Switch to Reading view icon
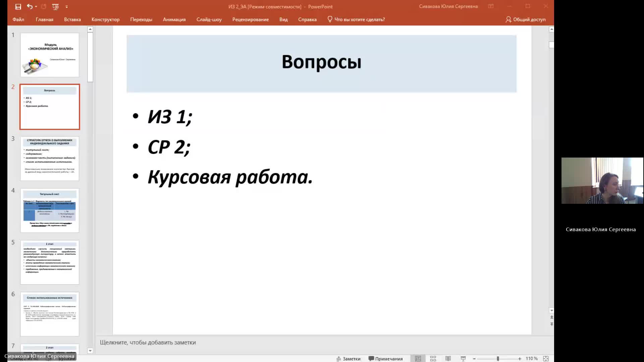 pyautogui.click(x=448, y=359)
